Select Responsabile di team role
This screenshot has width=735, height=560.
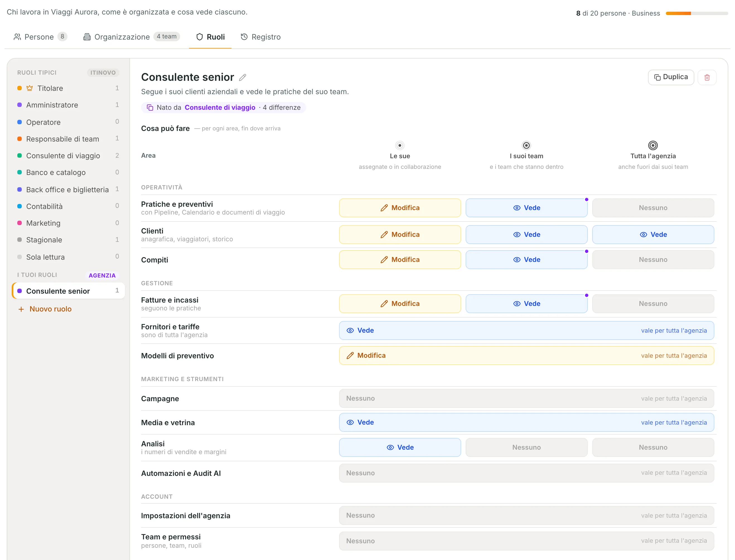68,139
